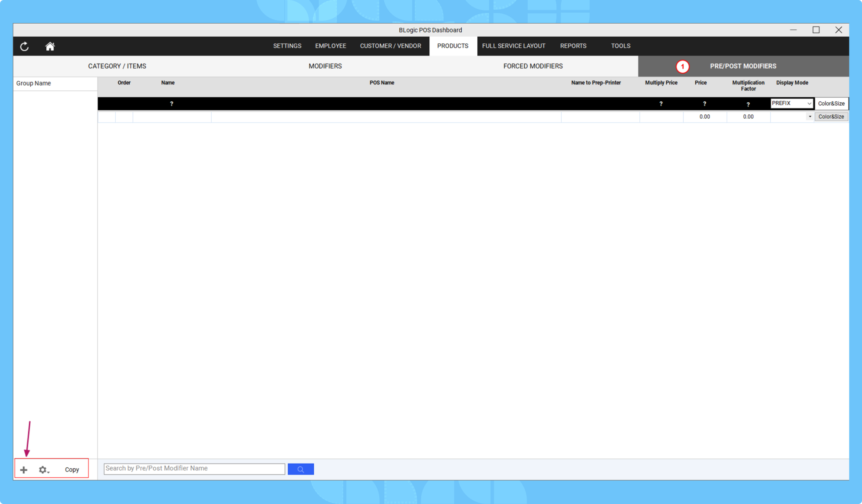The image size is (862, 504).
Task: Select the PRODUCTS menu
Action: pos(452,46)
